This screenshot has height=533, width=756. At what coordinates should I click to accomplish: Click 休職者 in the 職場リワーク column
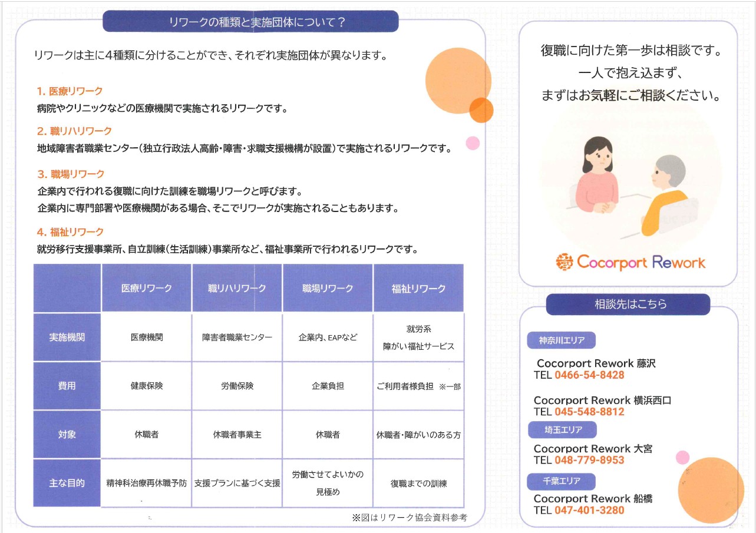[x=328, y=435]
